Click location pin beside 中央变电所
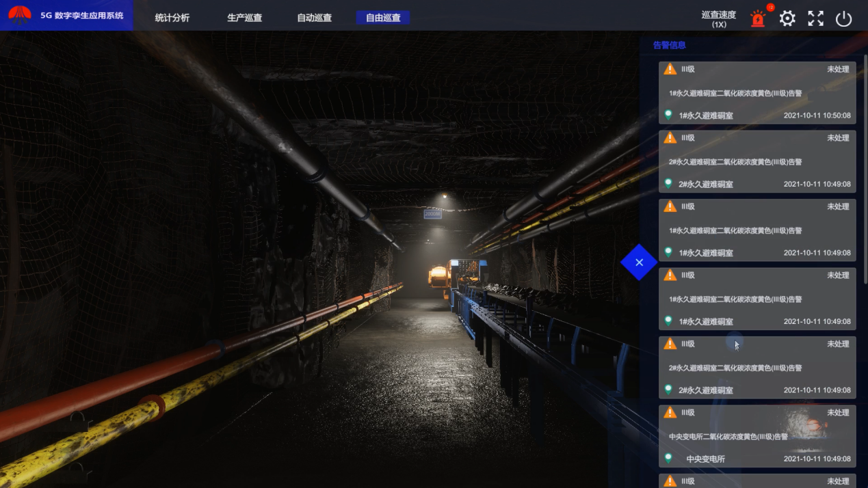The width and height of the screenshot is (868, 488). coord(669,458)
